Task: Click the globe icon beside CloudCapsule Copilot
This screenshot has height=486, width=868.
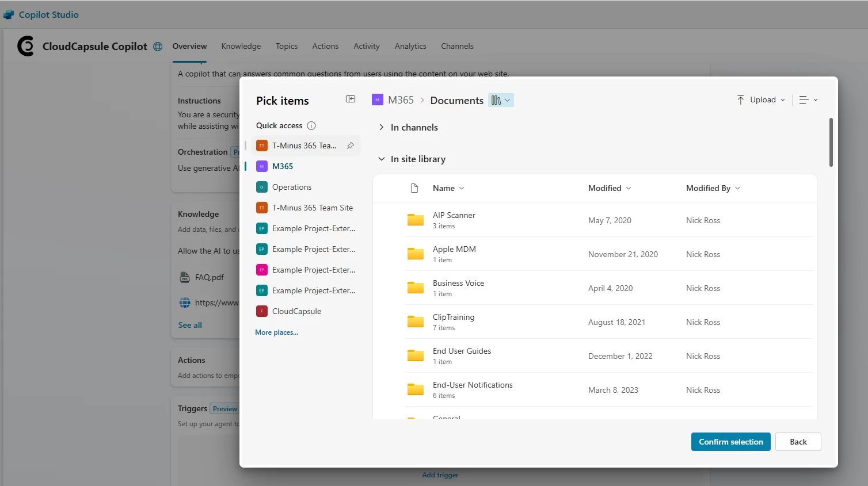Action: pyautogui.click(x=158, y=47)
